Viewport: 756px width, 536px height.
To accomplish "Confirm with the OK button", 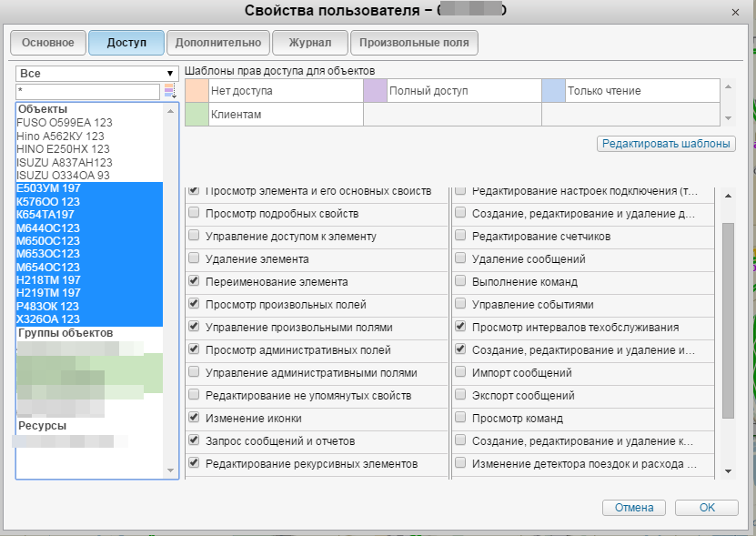I will click(706, 507).
